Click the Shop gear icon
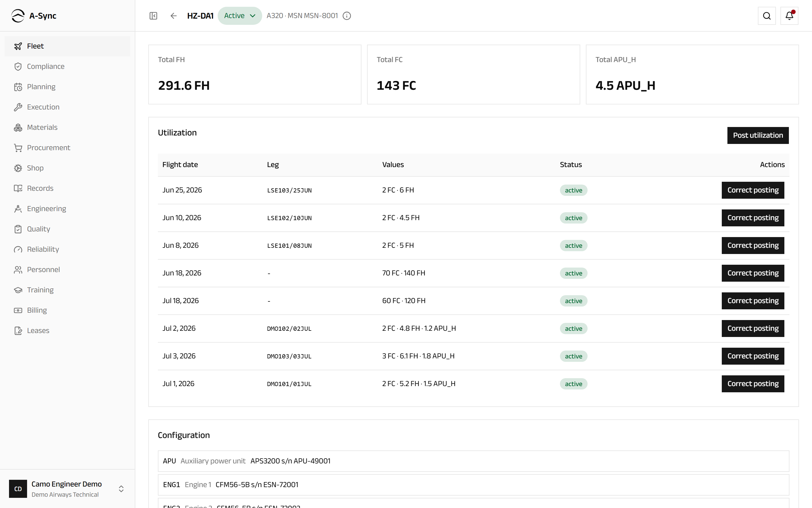The height and width of the screenshot is (508, 812). click(18, 168)
